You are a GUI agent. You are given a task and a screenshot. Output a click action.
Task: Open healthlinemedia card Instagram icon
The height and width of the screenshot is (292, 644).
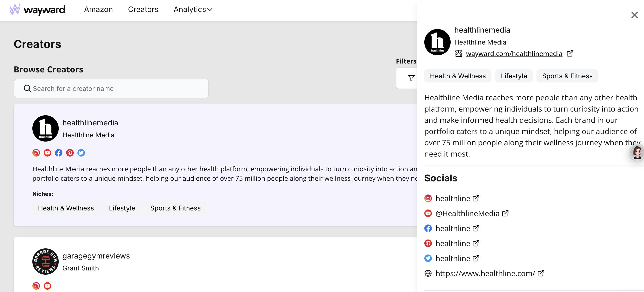36,153
